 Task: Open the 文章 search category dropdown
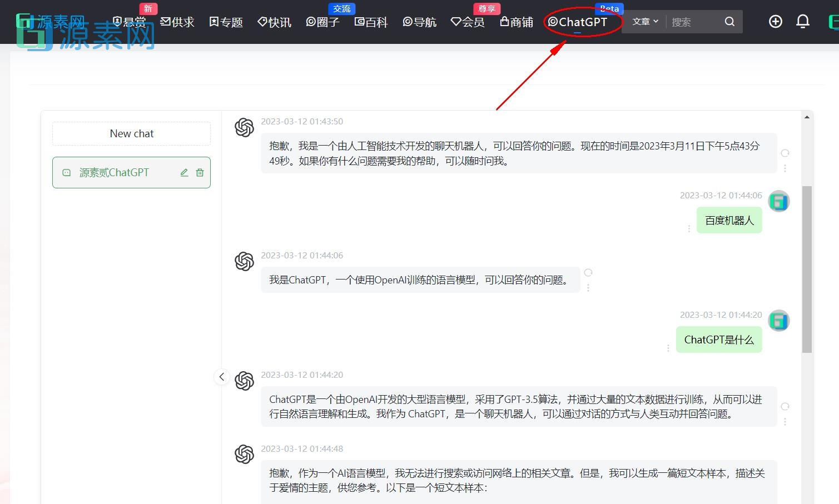(643, 21)
